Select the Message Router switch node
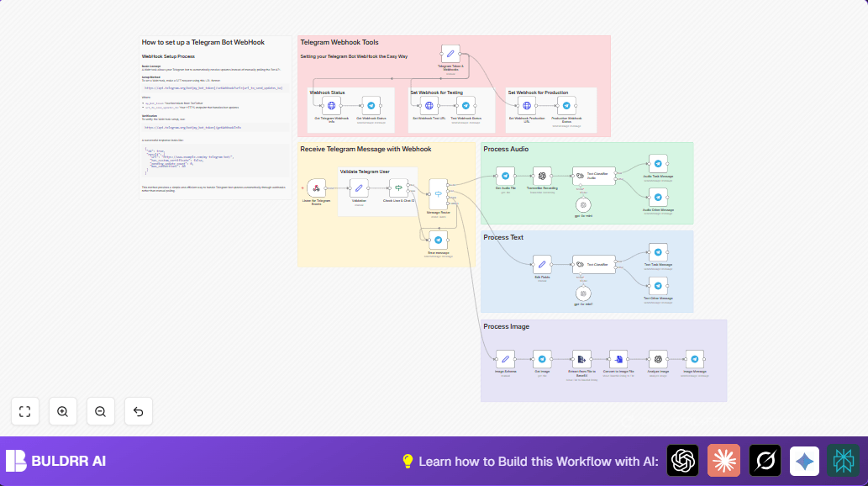Viewport: 868px width, 486px height. [x=439, y=194]
